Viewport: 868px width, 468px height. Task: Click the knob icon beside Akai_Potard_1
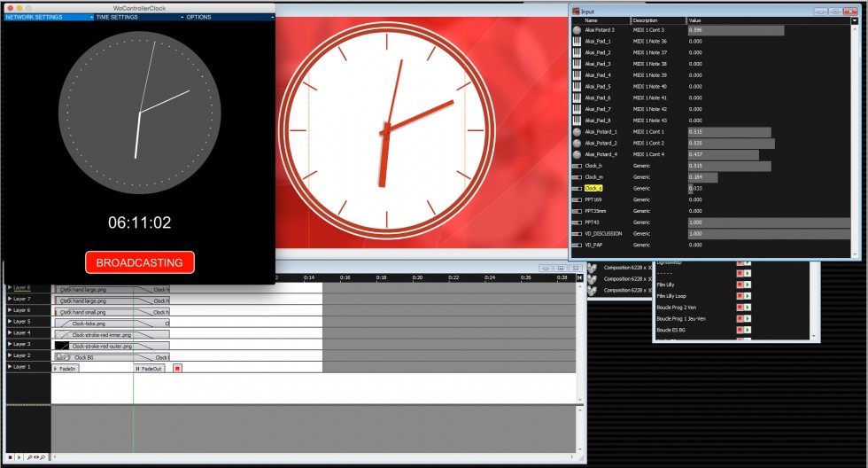point(577,132)
